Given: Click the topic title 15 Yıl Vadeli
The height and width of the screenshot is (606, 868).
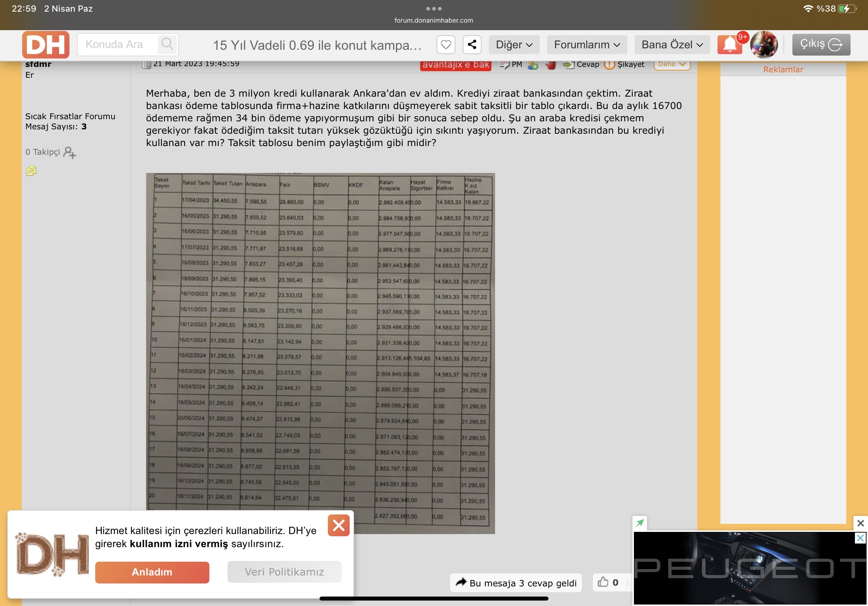Looking at the screenshot, I should [x=317, y=45].
